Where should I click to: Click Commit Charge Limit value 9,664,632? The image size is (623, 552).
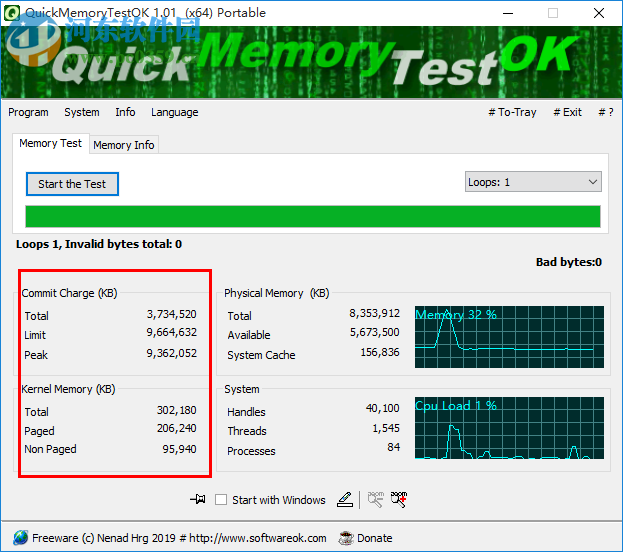172,332
